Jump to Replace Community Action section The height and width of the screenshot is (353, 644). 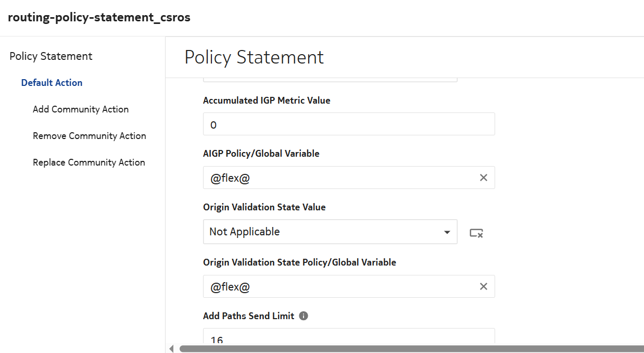(x=89, y=162)
